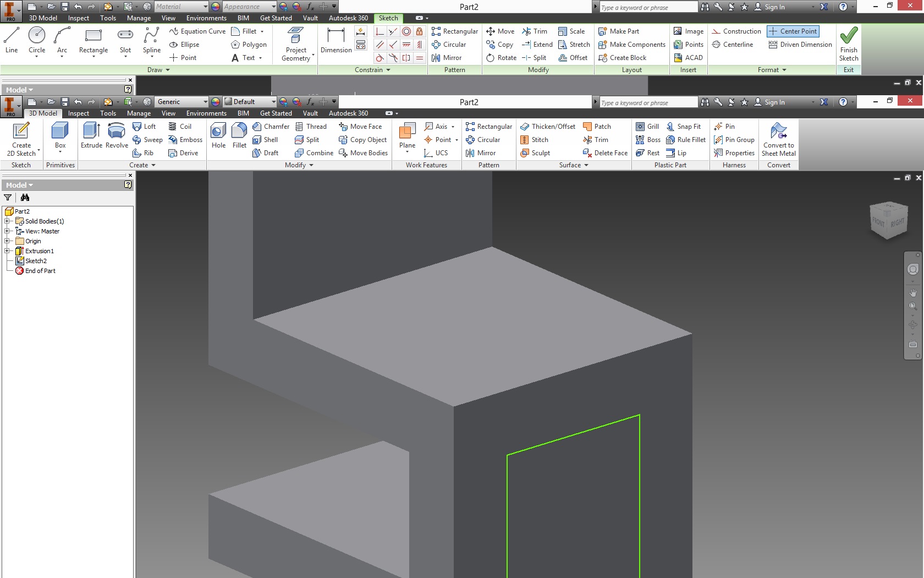Toggle the Center Point format option

(x=793, y=31)
